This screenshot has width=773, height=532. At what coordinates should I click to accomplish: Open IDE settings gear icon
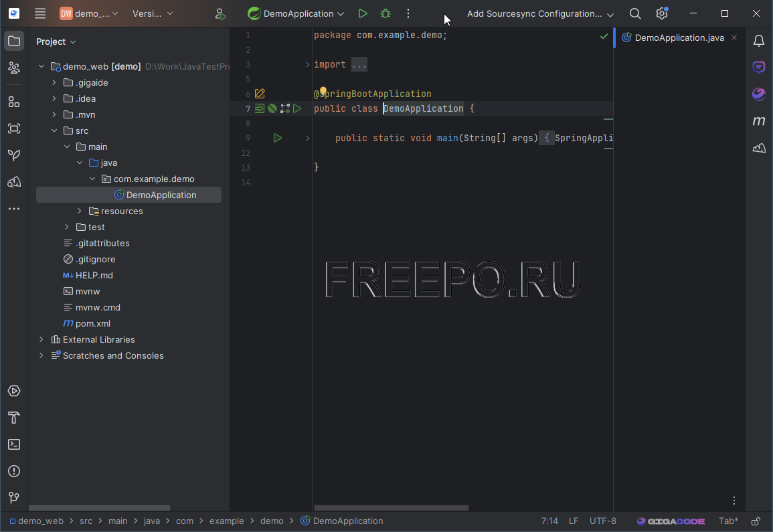pyautogui.click(x=662, y=13)
